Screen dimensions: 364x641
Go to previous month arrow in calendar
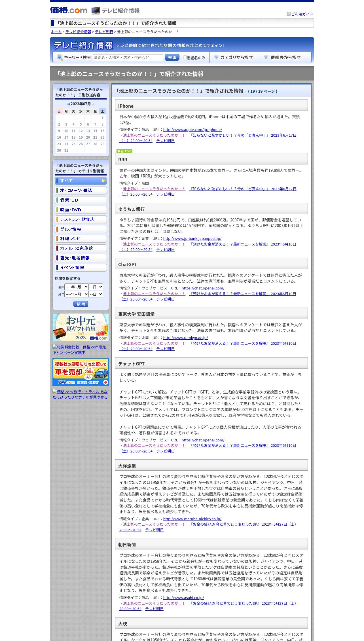[x=68, y=104]
